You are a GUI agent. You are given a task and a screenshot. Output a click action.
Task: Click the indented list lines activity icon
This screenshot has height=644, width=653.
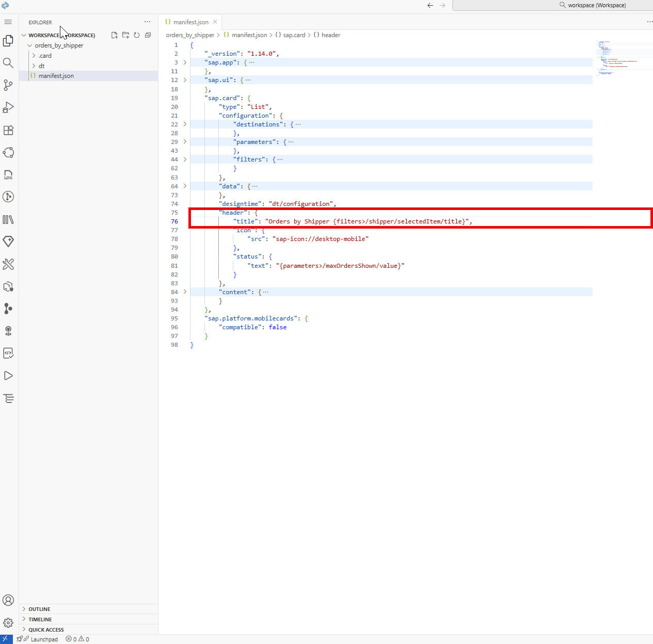(x=8, y=398)
